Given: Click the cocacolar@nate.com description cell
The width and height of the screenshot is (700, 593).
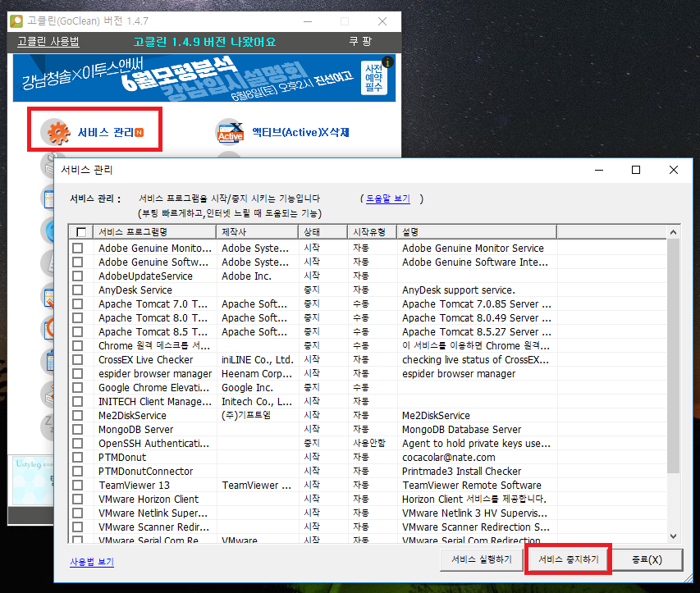Looking at the screenshot, I should pyautogui.click(x=448, y=458).
